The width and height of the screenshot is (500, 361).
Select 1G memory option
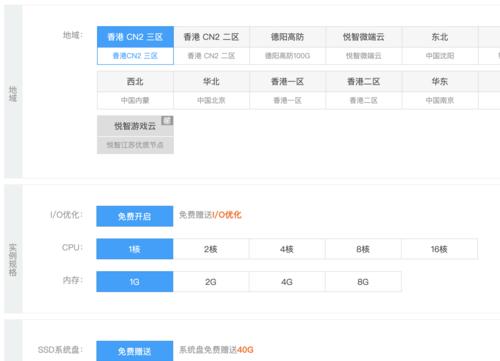[x=135, y=282]
